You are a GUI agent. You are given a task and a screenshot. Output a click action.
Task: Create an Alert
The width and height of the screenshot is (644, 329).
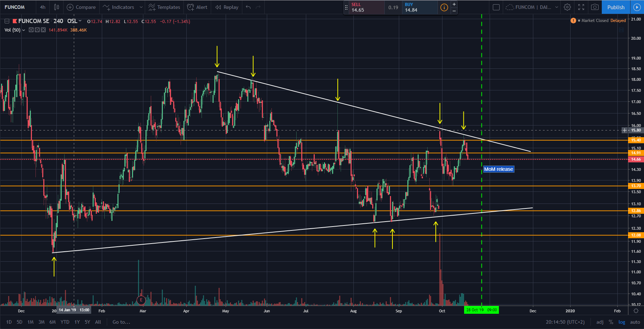[x=197, y=7]
